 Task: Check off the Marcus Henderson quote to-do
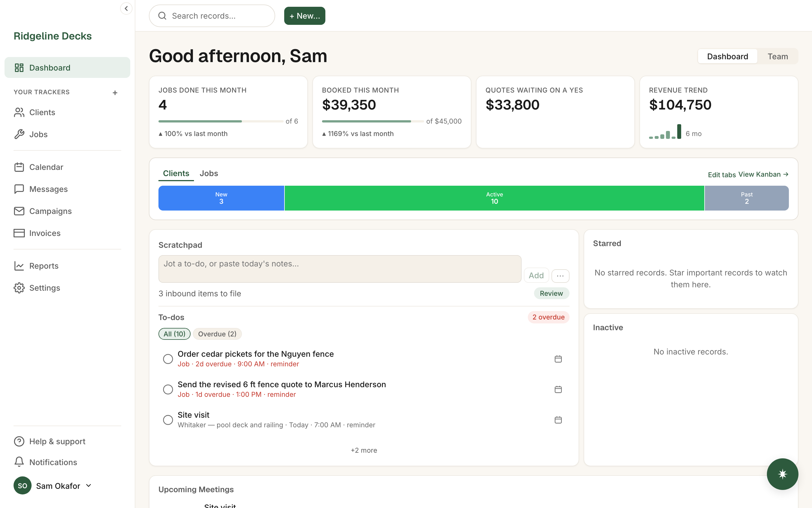168,389
